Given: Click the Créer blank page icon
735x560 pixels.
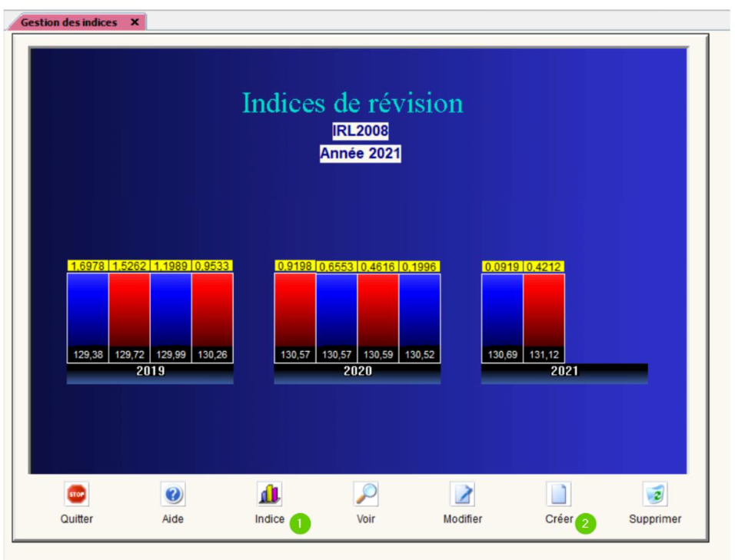Looking at the screenshot, I should pyautogui.click(x=559, y=494).
